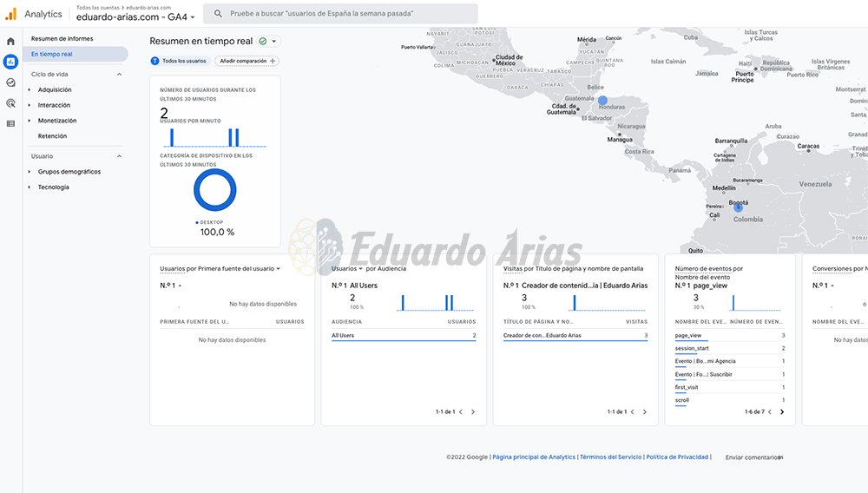Screen dimensions: 868x493
Task: Open the Configure list icon in left rail
Action: (x=10, y=123)
